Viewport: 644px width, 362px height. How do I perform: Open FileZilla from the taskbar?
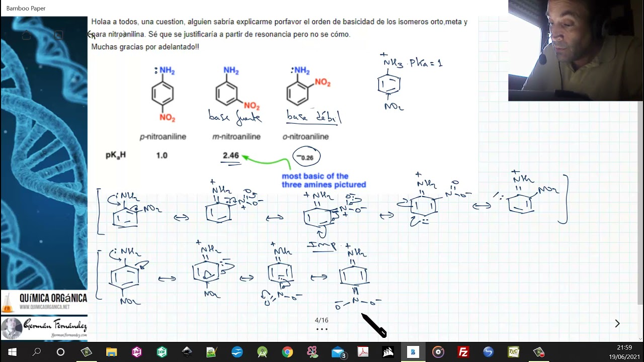tap(463, 352)
